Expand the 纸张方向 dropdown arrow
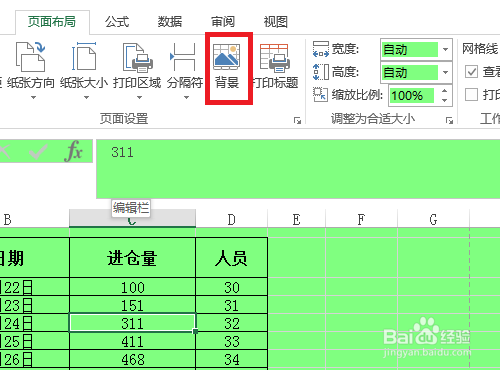This screenshot has height=370, width=500. 33,98
